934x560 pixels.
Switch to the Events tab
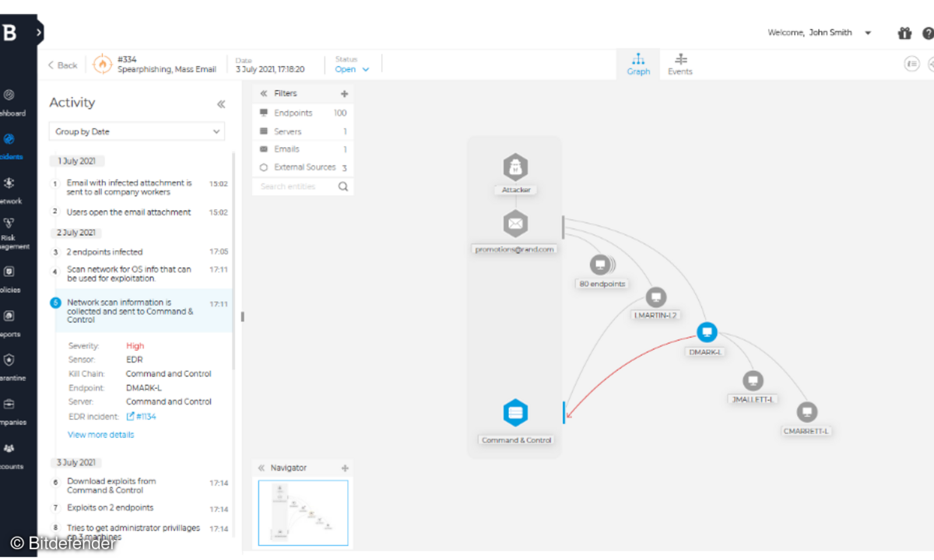680,65
